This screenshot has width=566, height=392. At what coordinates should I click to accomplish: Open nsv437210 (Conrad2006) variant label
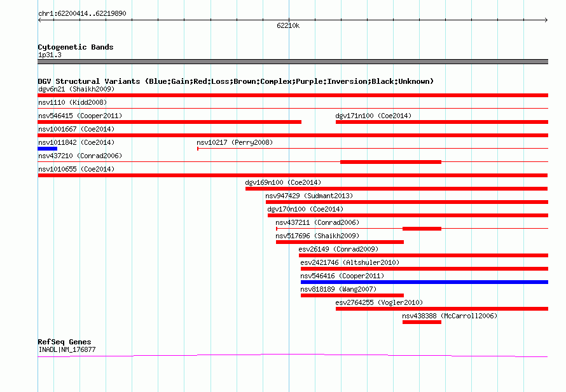(x=80, y=156)
